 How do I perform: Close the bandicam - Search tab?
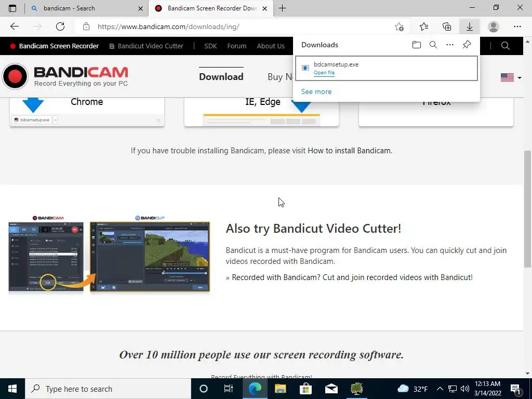tap(140, 8)
